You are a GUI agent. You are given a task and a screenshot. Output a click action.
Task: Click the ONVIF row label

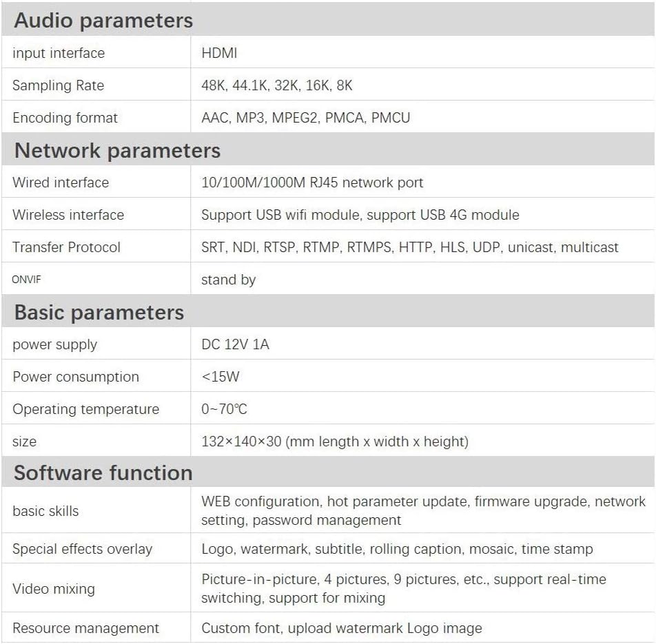point(26,280)
